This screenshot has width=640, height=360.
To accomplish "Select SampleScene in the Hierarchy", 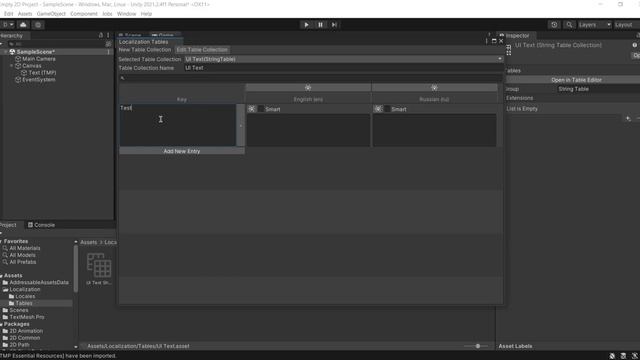I will click(36, 52).
